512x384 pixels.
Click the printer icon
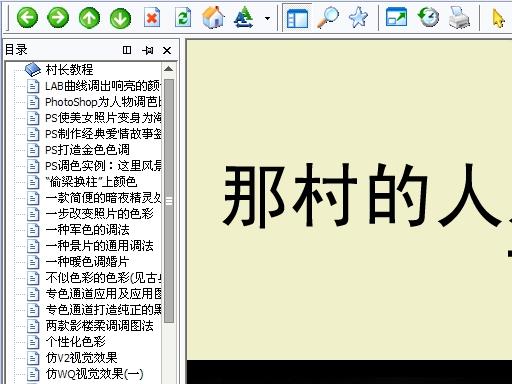click(x=459, y=17)
